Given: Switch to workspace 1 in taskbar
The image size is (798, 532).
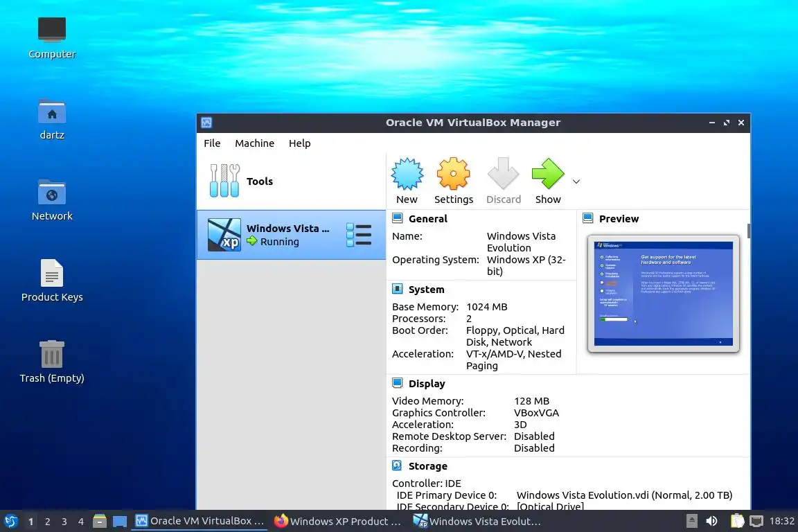Looking at the screenshot, I should [x=31, y=522].
